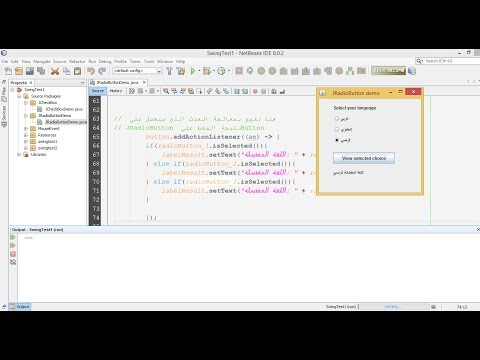Collapse the Source Packages node
The image size is (480, 360).
pos(19,96)
